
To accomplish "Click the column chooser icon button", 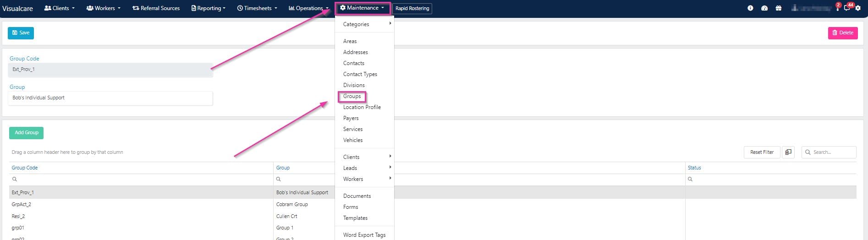I will (x=788, y=152).
